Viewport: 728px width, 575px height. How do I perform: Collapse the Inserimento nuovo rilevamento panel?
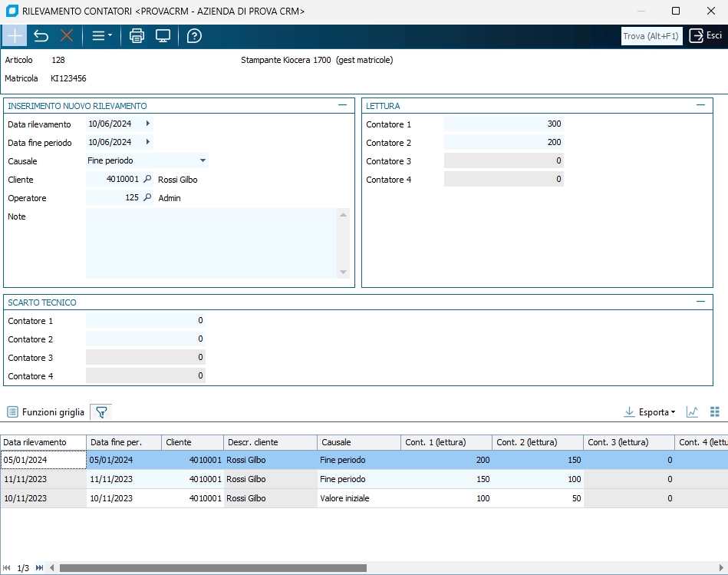pyautogui.click(x=342, y=105)
